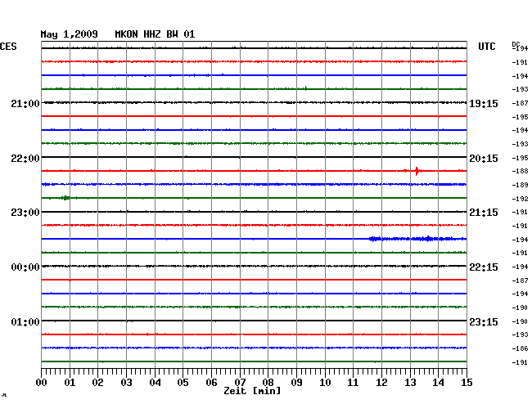Pick minute 13 on the time axis
532x404 pixels.
pyautogui.click(x=410, y=383)
